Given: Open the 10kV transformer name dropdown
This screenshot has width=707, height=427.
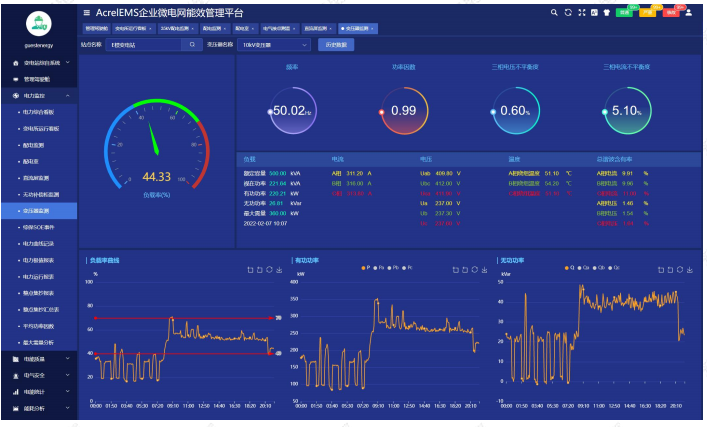Looking at the screenshot, I should pos(274,45).
